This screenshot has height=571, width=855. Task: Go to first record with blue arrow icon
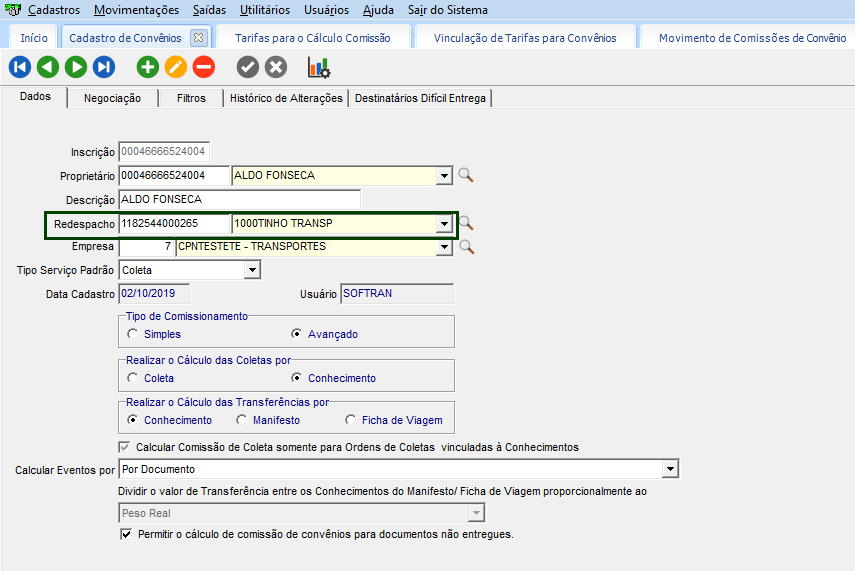20,67
